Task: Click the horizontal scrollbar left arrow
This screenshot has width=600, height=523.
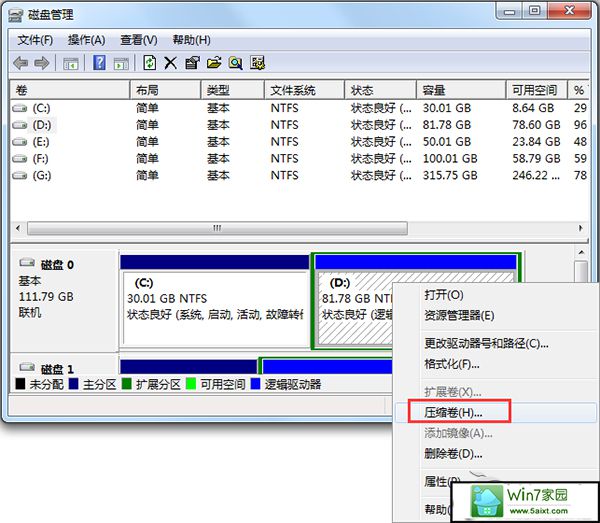Action: pos(18,228)
